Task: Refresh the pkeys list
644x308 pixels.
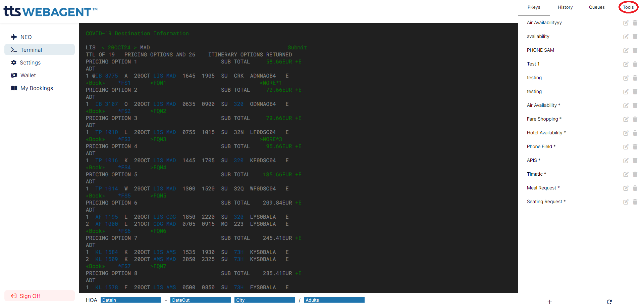Action: point(609,302)
